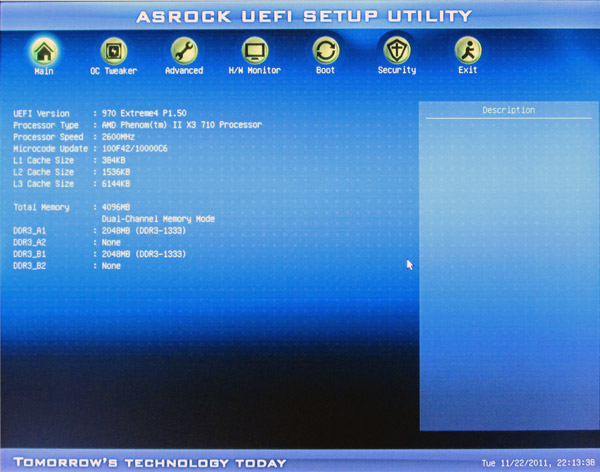The width and height of the screenshot is (600, 472).
Task: Select the DDR3_A1 slot label
Action: (x=29, y=231)
